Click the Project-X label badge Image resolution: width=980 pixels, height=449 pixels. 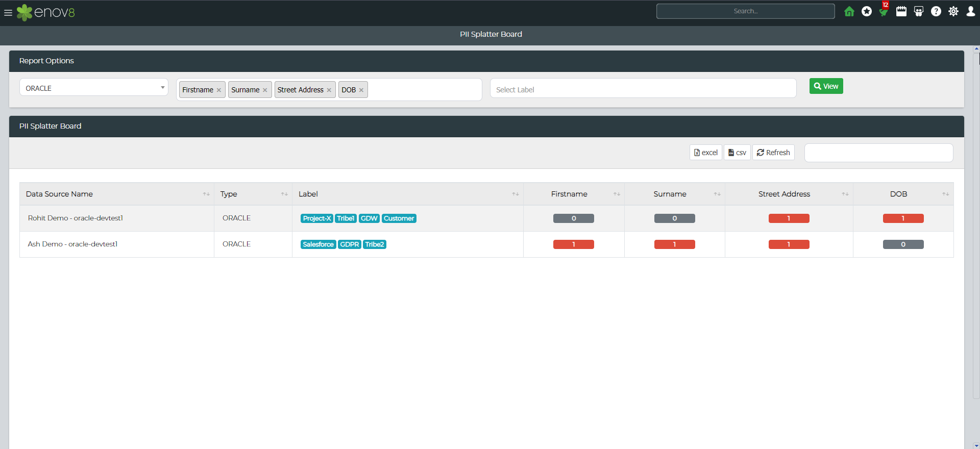coord(317,218)
